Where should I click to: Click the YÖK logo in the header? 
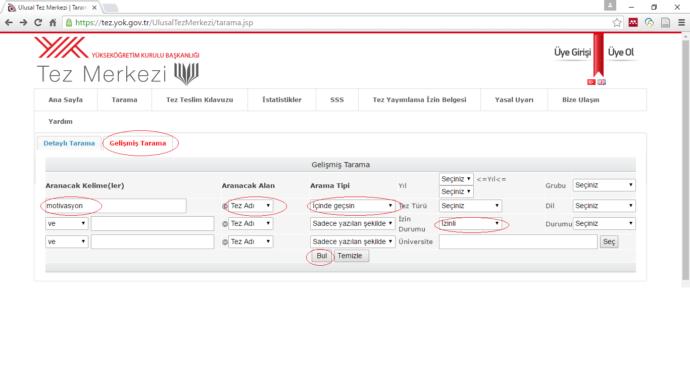pyautogui.click(x=62, y=48)
